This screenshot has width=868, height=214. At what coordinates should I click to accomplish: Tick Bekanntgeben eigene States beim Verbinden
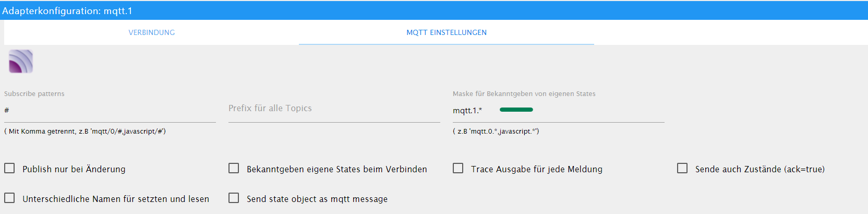[234, 168]
